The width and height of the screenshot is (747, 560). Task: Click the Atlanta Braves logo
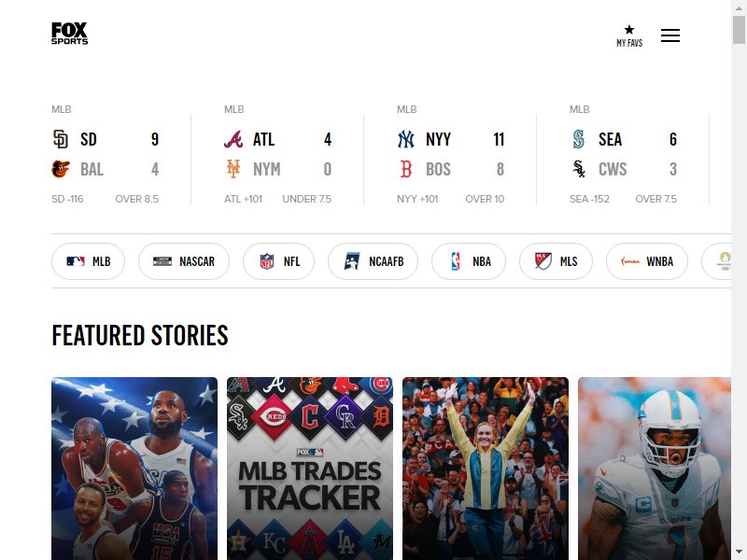click(233, 139)
